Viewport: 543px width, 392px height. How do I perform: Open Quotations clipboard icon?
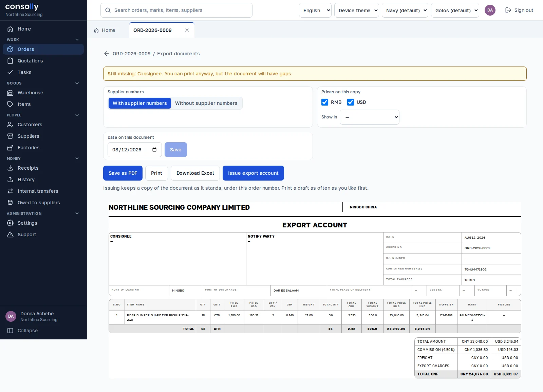(x=10, y=61)
